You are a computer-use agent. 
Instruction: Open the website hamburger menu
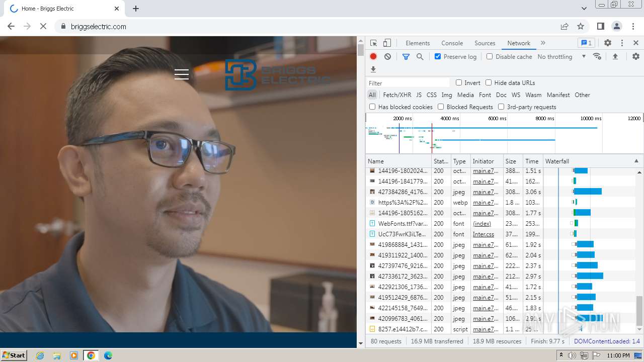click(182, 74)
